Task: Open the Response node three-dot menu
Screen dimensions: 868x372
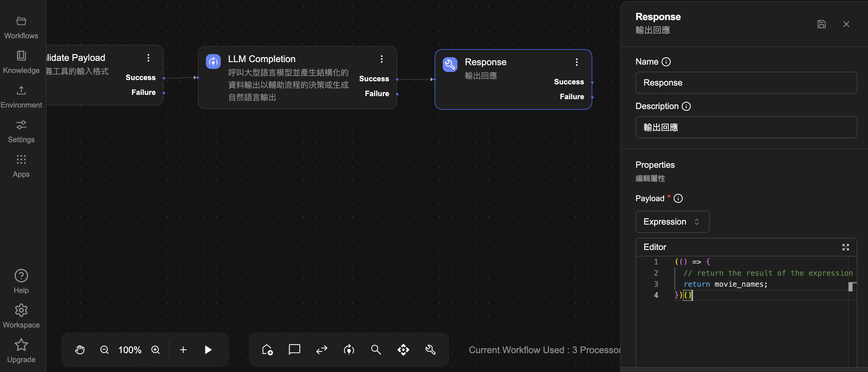Action: tap(577, 62)
